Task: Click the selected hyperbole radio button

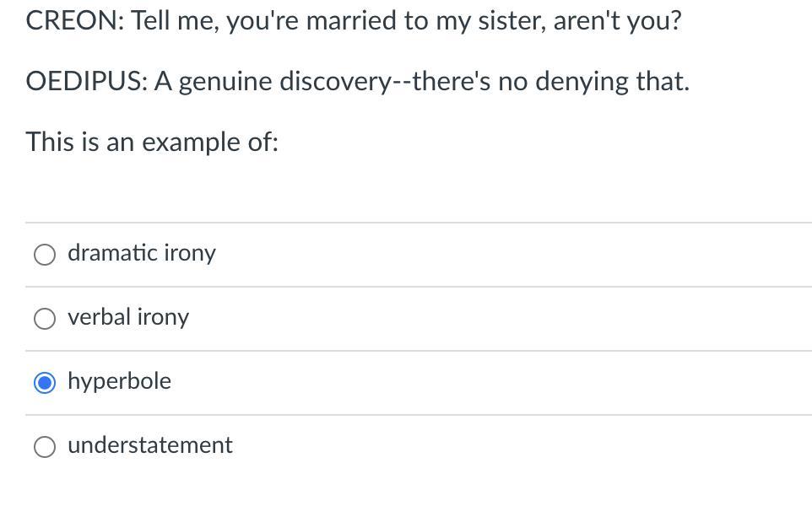Action: (45, 382)
